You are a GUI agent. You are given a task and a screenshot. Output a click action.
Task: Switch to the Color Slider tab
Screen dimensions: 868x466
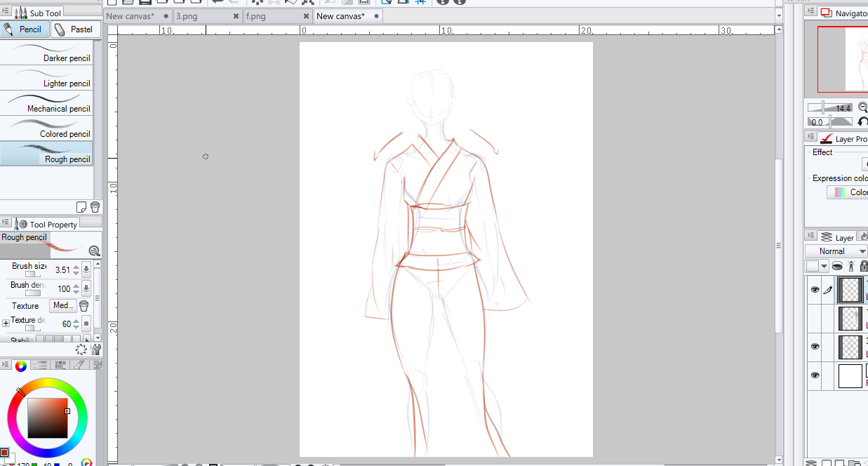pyautogui.click(x=41, y=365)
